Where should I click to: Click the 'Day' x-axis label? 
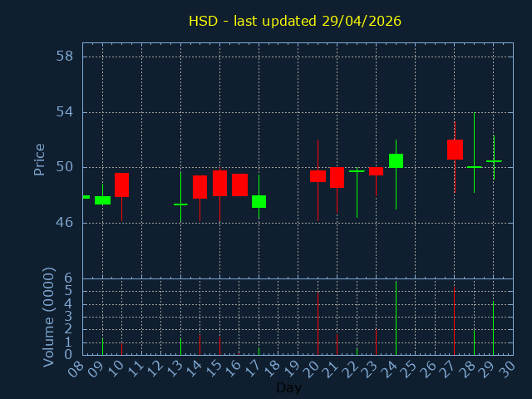[288, 388]
